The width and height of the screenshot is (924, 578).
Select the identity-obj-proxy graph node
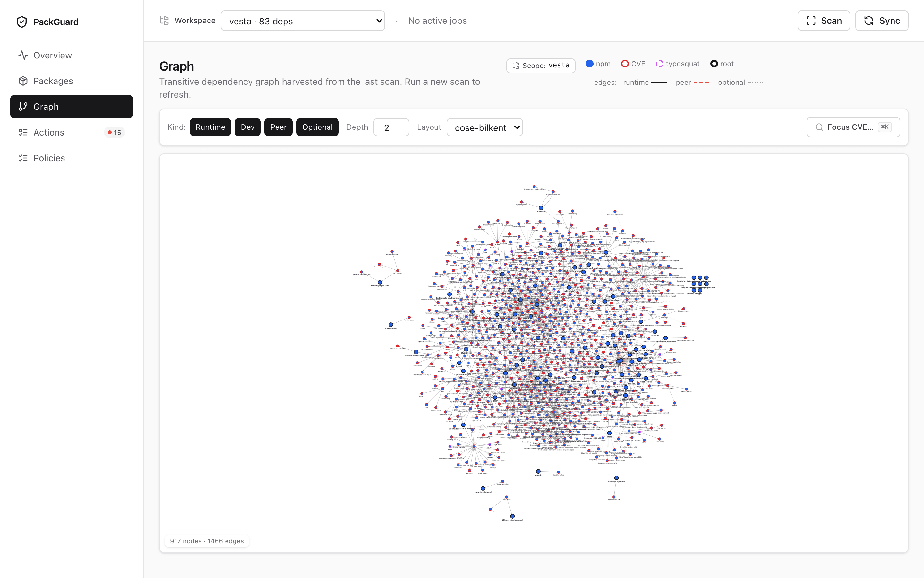click(x=616, y=478)
